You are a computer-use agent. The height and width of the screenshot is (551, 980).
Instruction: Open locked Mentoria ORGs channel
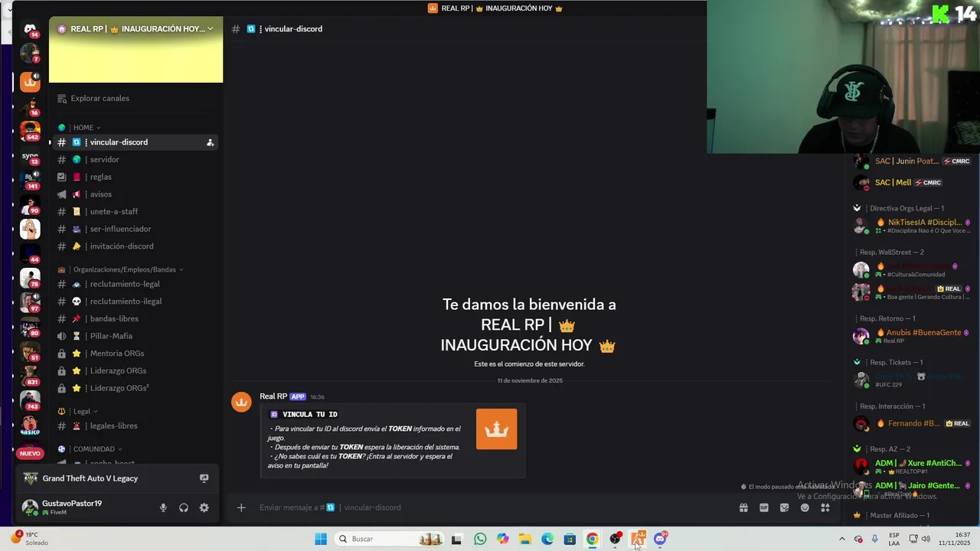pyautogui.click(x=136, y=354)
